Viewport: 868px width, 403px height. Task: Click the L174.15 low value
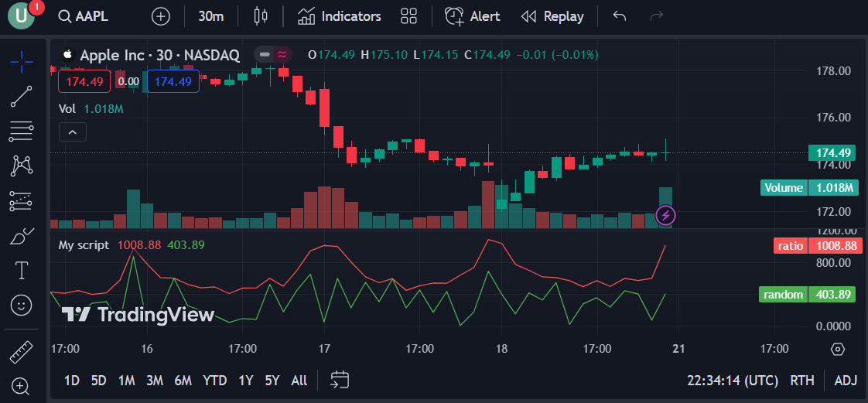pos(436,55)
